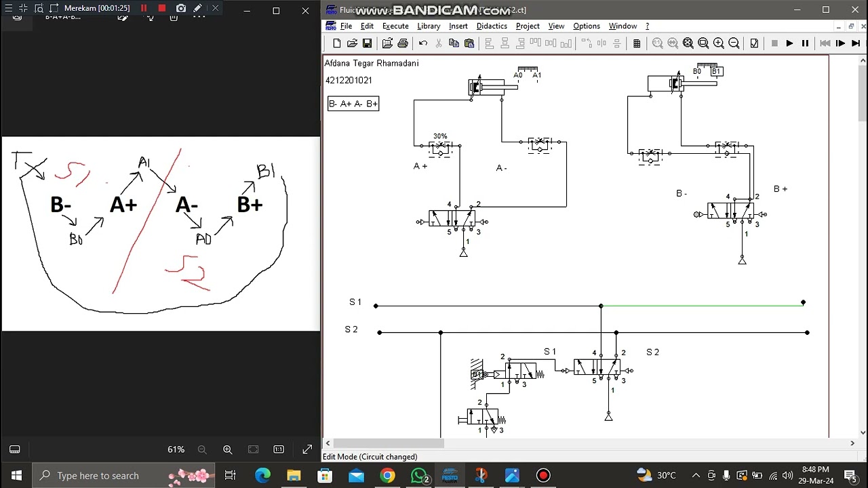Open the Library menu
Viewport: 868px width, 488px height.
tap(429, 26)
